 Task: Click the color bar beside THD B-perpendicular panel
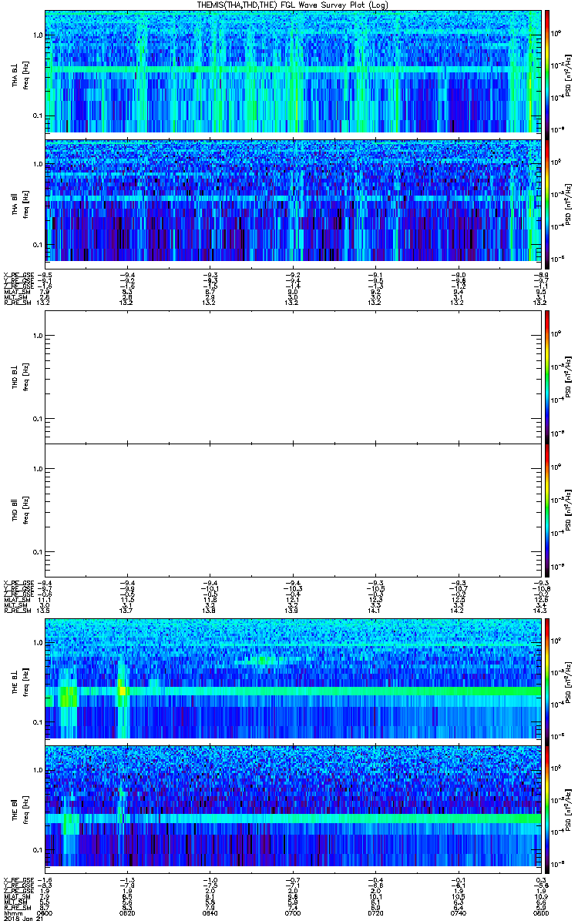(547, 376)
